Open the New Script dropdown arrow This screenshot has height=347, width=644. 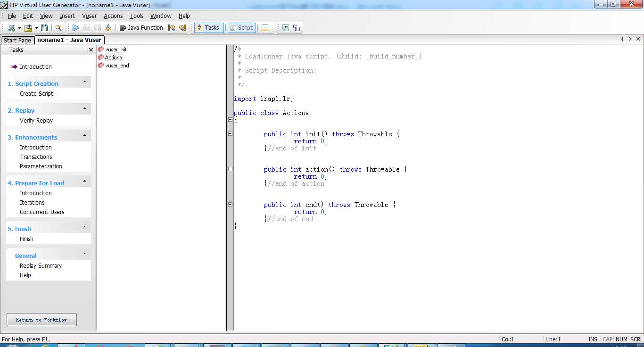pyautogui.click(x=19, y=28)
